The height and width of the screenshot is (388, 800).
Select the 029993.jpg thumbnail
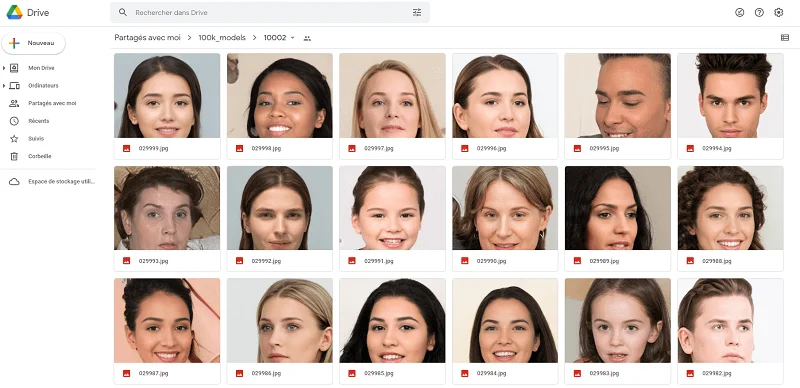click(167, 208)
